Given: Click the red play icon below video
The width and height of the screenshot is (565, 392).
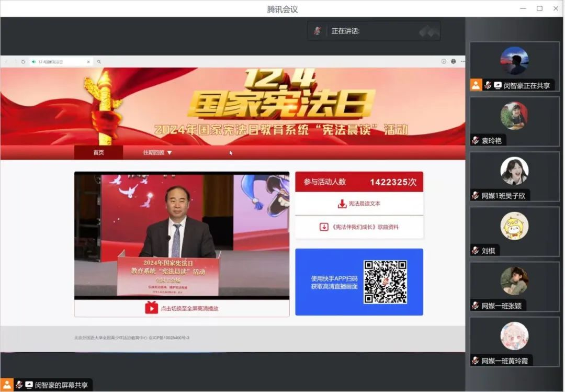Looking at the screenshot, I should point(151,308).
